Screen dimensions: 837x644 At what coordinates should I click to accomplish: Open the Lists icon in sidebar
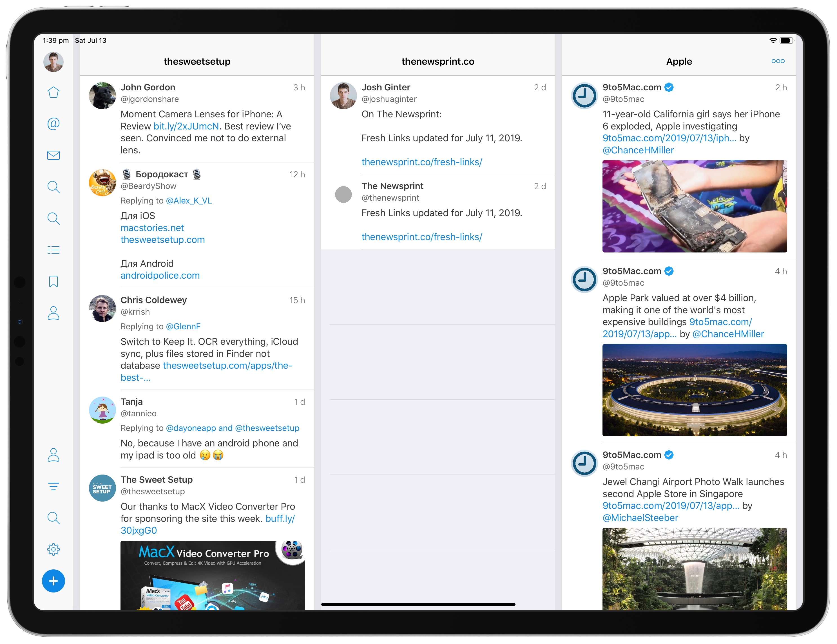[x=53, y=250]
